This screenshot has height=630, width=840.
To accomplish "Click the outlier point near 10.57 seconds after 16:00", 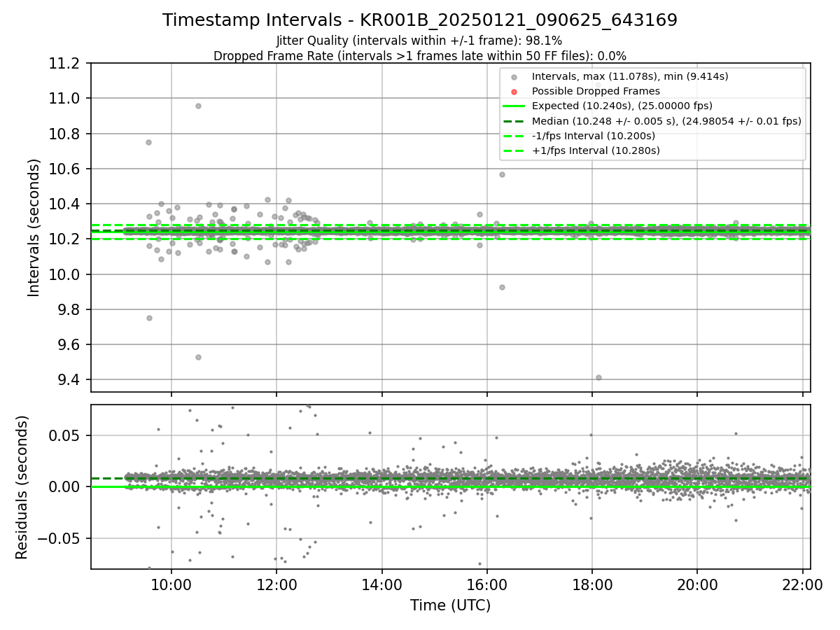I will coord(502,174).
